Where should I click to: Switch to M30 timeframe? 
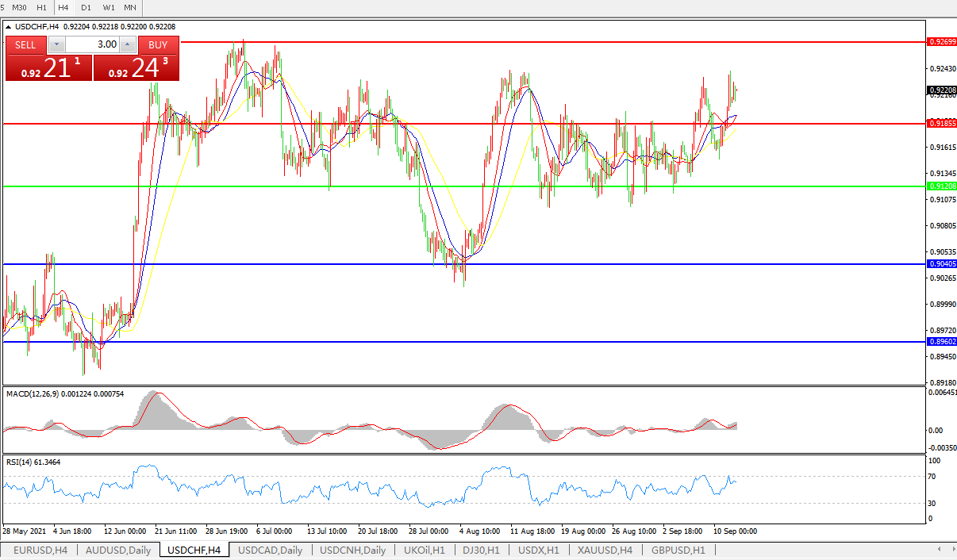tap(19, 7)
